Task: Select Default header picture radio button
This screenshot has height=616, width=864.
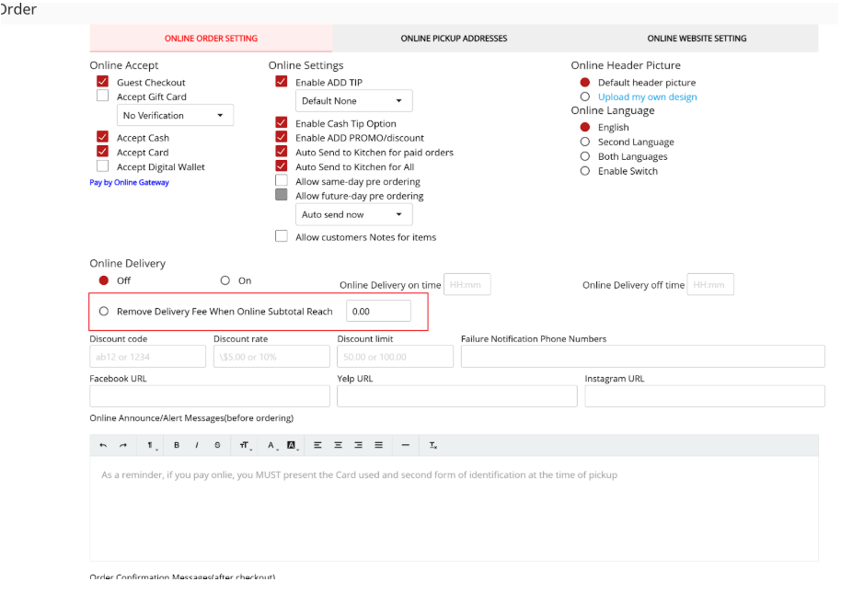Action: (x=585, y=82)
